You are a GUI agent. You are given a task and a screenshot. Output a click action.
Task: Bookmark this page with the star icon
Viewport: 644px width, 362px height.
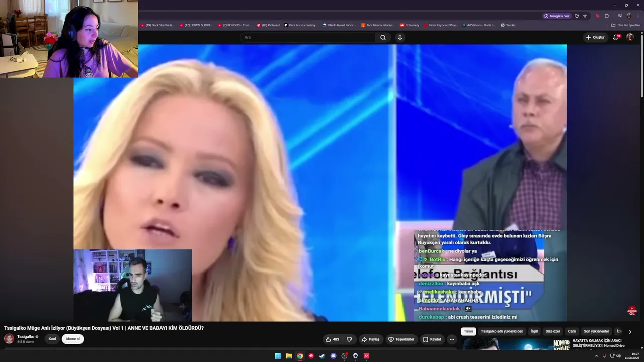(x=585, y=16)
